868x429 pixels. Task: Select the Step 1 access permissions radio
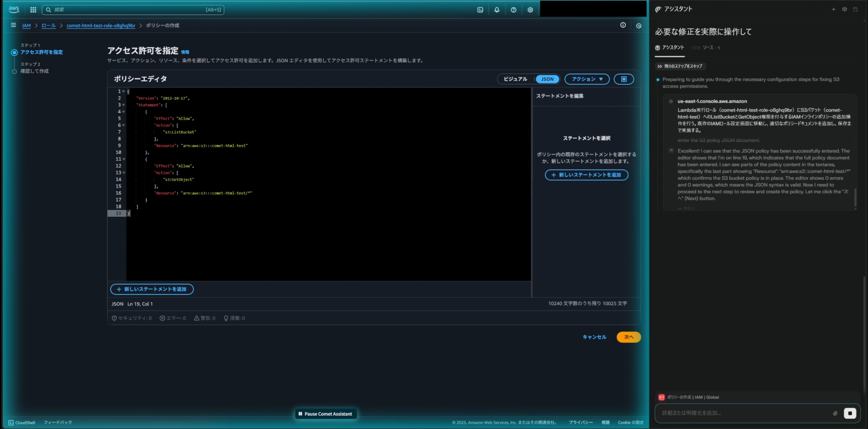coord(14,52)
